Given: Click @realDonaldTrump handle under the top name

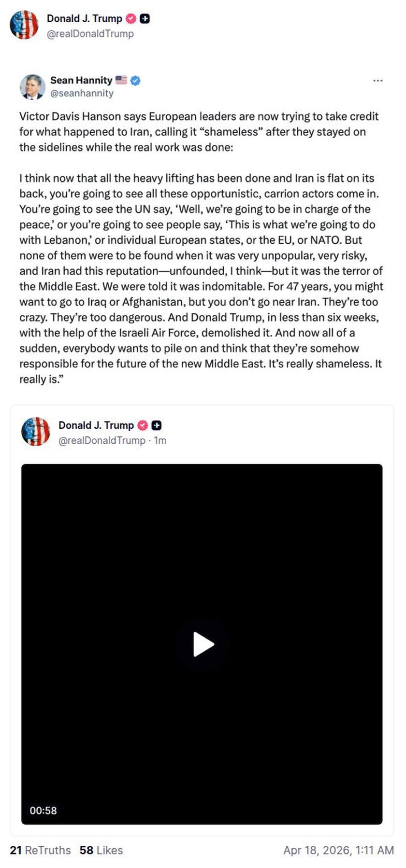Looking at the screenshot, I should tap(90, 34).
